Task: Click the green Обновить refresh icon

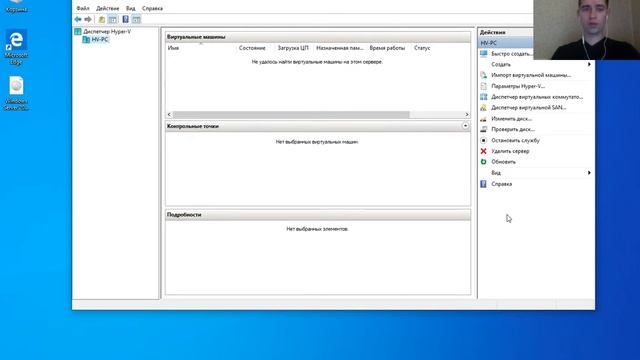Action: (x=484, y=162)
